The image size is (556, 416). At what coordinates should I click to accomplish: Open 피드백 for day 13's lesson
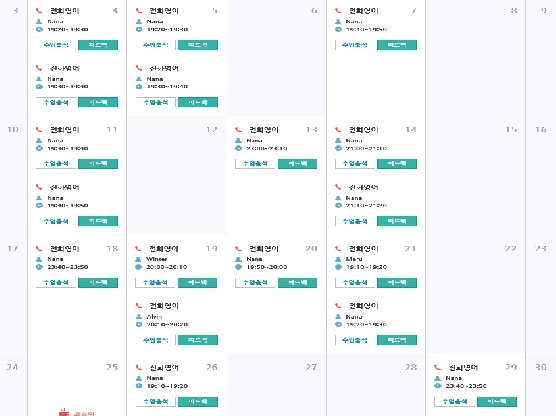point(298,163)
